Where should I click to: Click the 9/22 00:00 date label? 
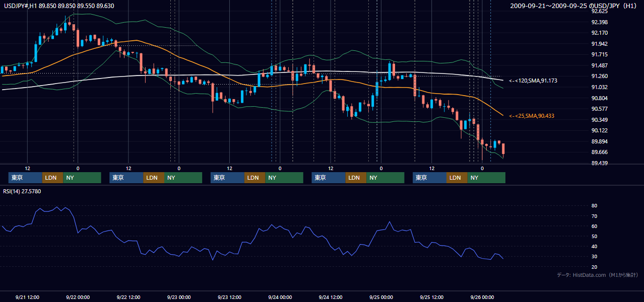pyautogui.click(x=78, y=297)
